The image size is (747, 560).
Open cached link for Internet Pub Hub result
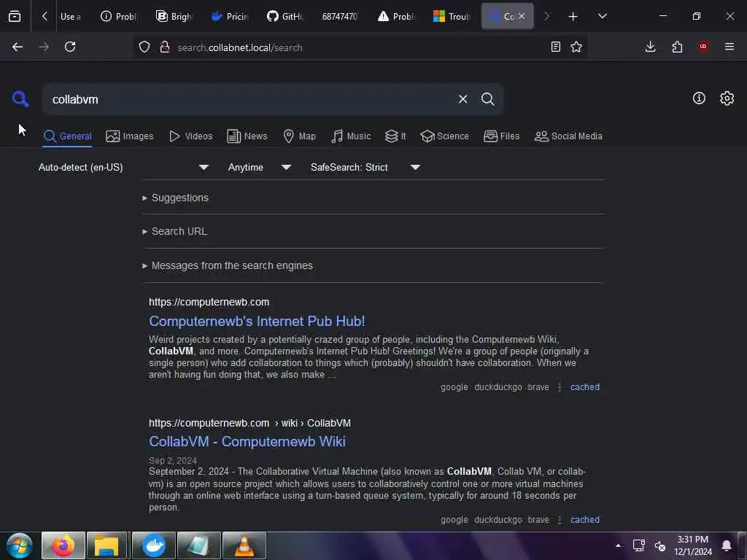coord(584,387)
